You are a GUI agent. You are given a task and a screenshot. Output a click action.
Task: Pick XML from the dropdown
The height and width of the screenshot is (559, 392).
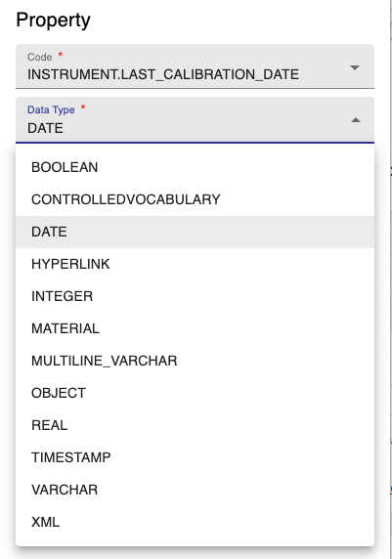click(195, 522)
